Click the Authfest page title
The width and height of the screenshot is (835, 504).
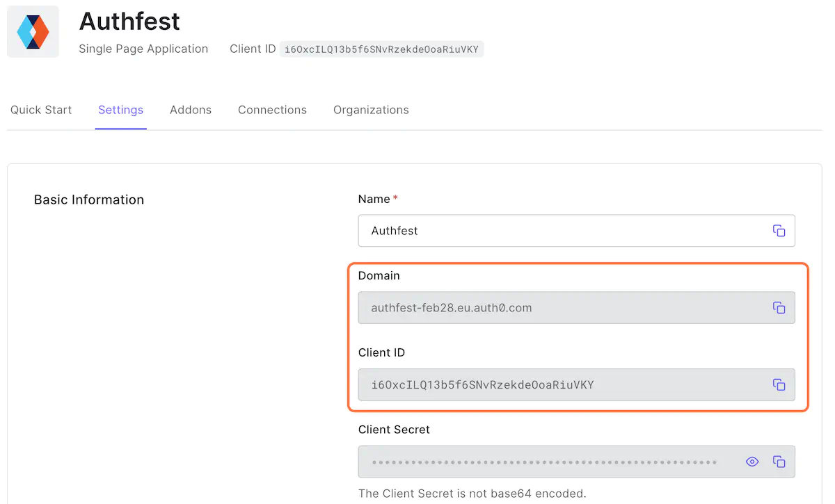(129, 22)
